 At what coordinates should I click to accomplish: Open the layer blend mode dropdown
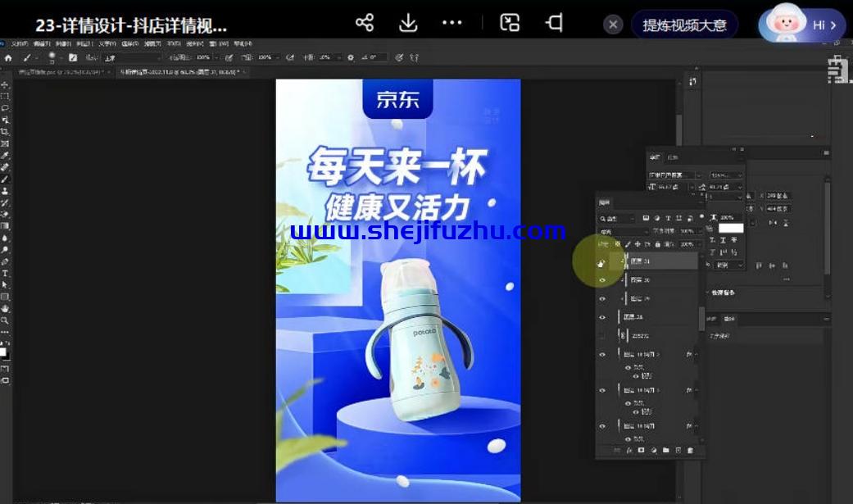(623, 232)
